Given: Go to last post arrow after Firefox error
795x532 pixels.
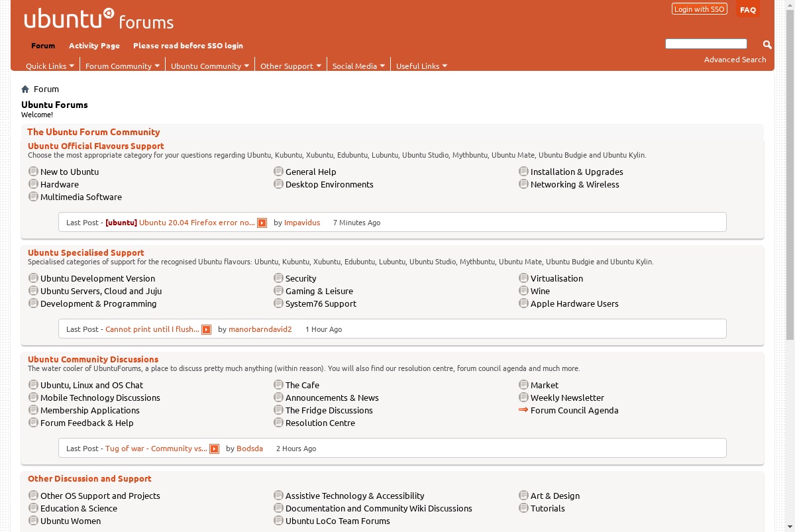Looking at the screenshot, I should coord(262,223).
